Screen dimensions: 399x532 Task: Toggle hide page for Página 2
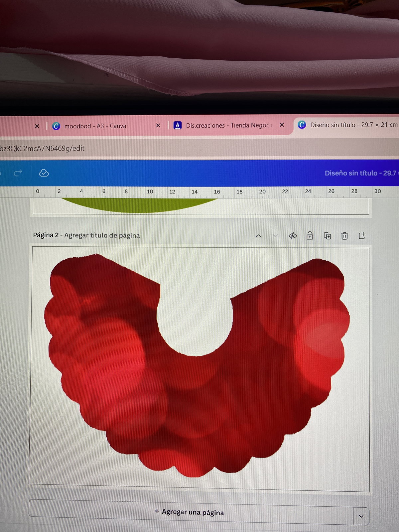pyautogui.click(x=293, y=236)
